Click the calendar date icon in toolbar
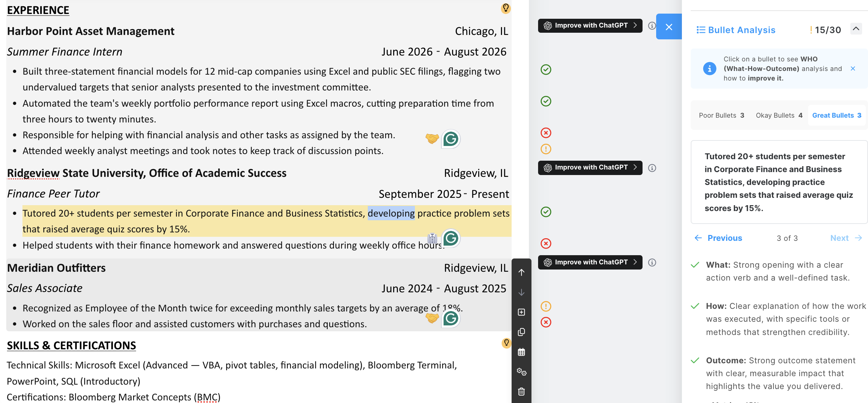Image resolution: width=868 pixels, height=403 pixels. [521, 352]
